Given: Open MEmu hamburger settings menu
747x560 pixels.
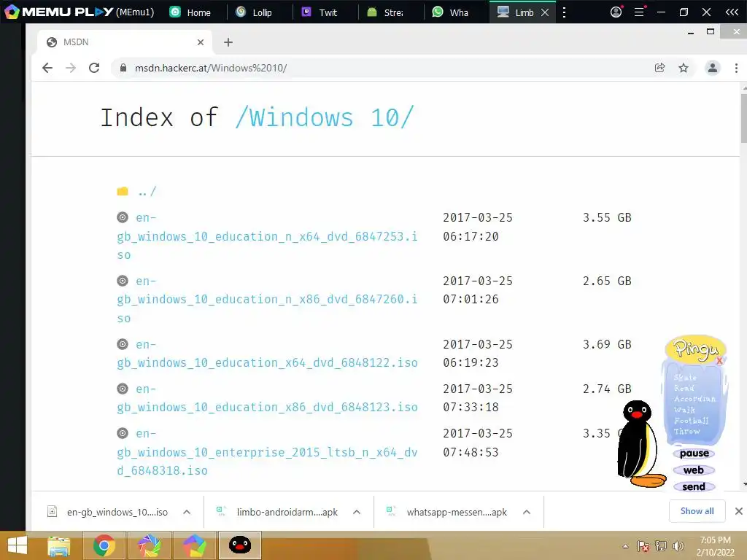Looking at the screenshot, I should click(639, 12).
